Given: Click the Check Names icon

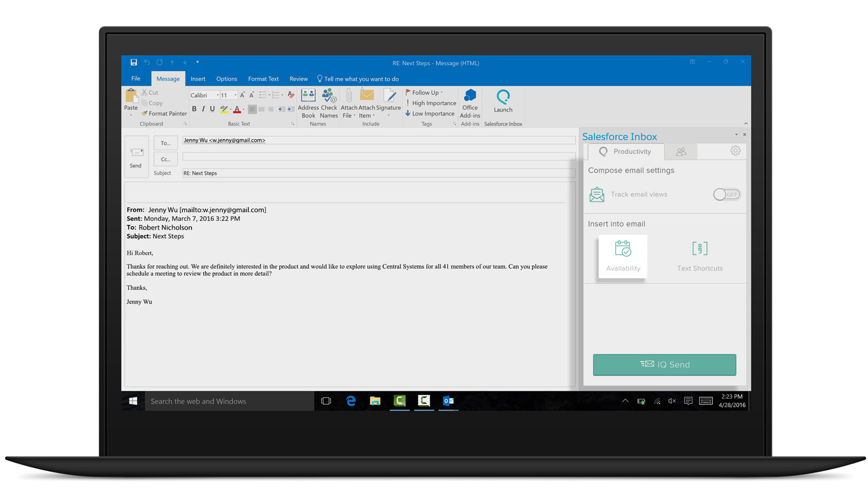Looking at the screenshot, I should click(329, 103).
